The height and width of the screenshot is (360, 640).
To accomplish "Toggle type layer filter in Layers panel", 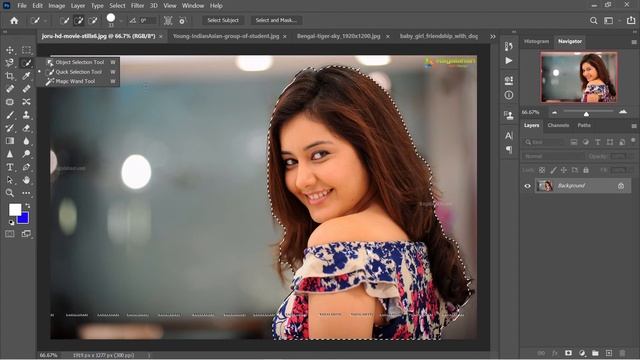I will pos(598,142).
